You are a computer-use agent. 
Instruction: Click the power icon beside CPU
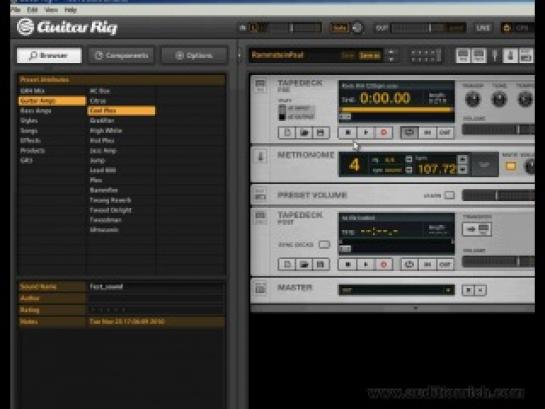click(507, 28)
